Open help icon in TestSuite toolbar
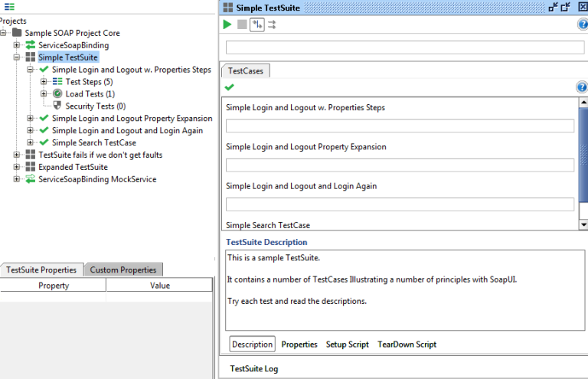Image resolution: width=588 pixels, height=379 pixels. pos(582,25)
